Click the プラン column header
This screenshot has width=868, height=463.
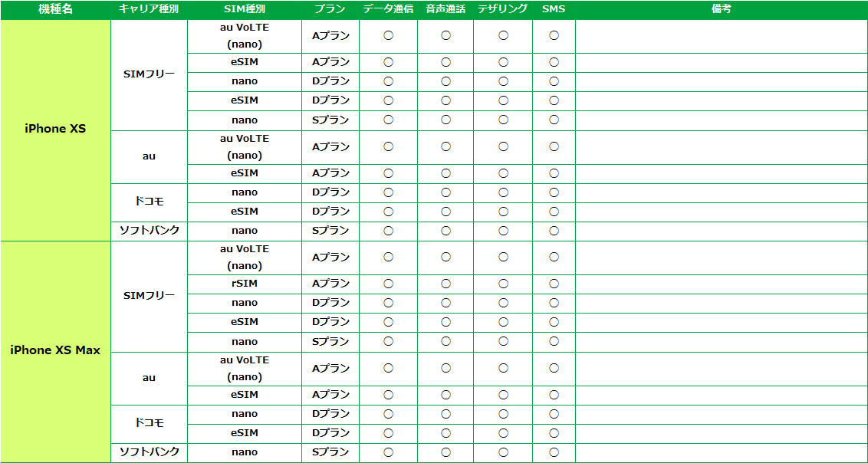[330, 9]
